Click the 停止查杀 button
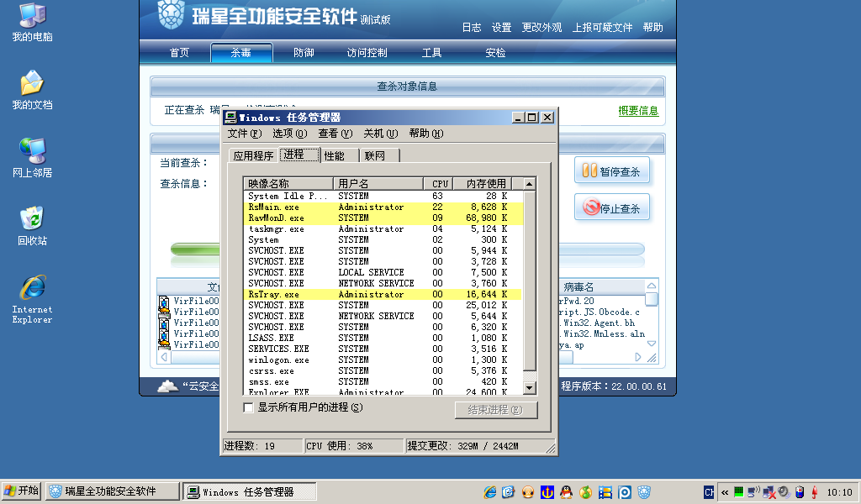Screen dimensions: 861x504 pyautogui.click(x=612, y=207)
